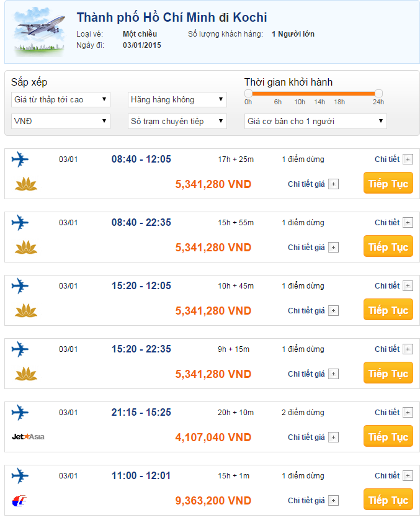
Task: Click the Malaysia Airlines logo
Action: 20,500
